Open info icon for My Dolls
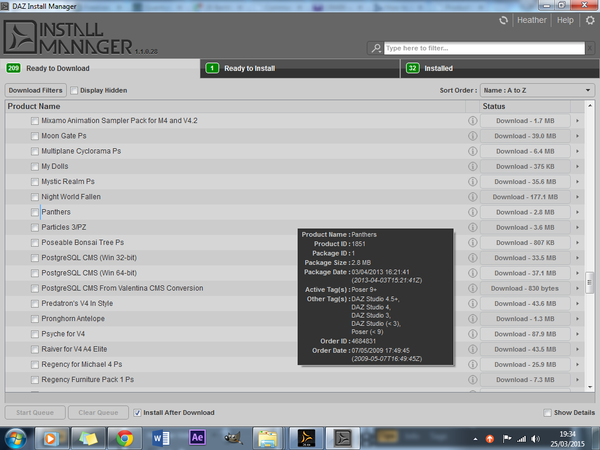This screenshot has height=450, width=600. pos(473,166)
